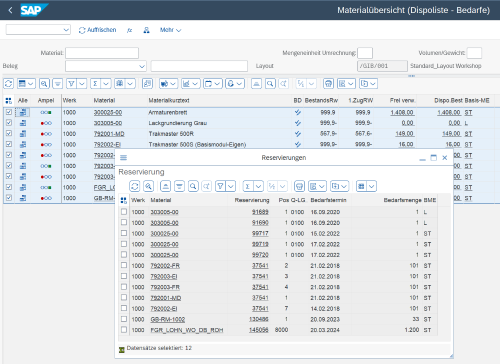Click the row icon beside material 303005-00 in main table
500x364 pixels.
pyautogui.click(x=23, y=123)
